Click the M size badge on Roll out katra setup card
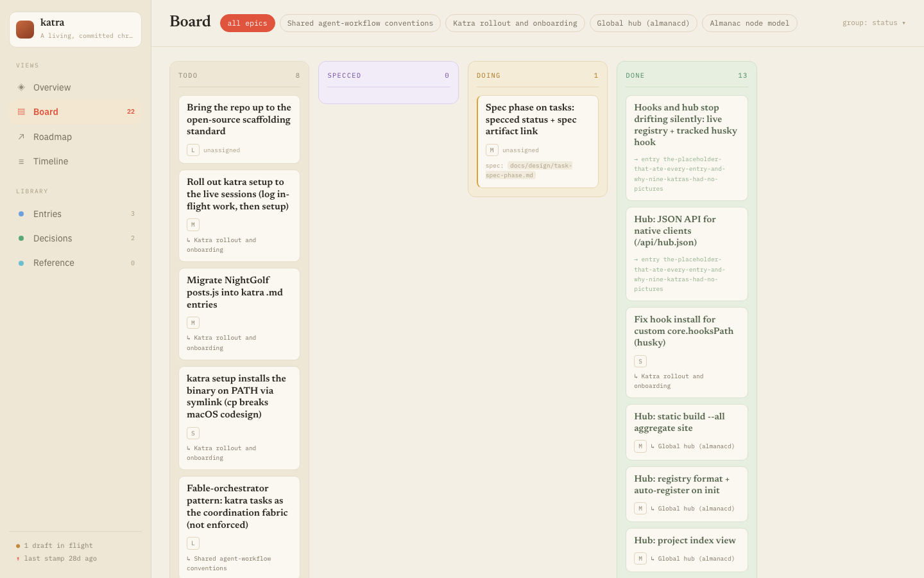This screenshot has width=924, height=578. point(193,225)
